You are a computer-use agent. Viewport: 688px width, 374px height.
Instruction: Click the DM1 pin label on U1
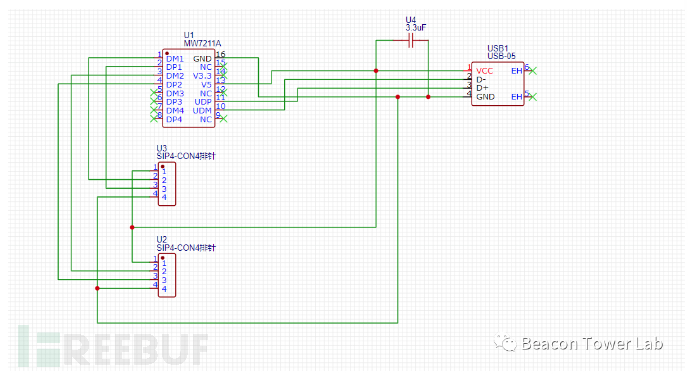(x=175, y=59)
